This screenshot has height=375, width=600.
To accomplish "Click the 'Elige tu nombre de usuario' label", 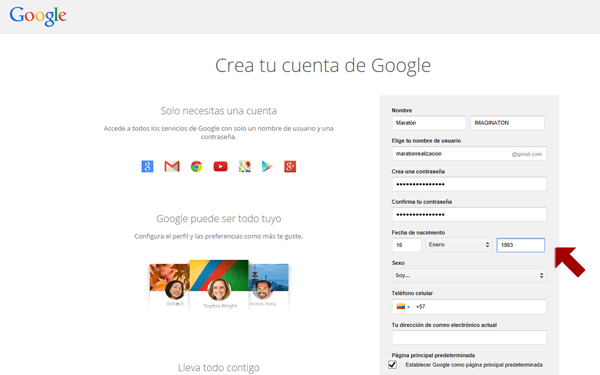I will (426, 140).
